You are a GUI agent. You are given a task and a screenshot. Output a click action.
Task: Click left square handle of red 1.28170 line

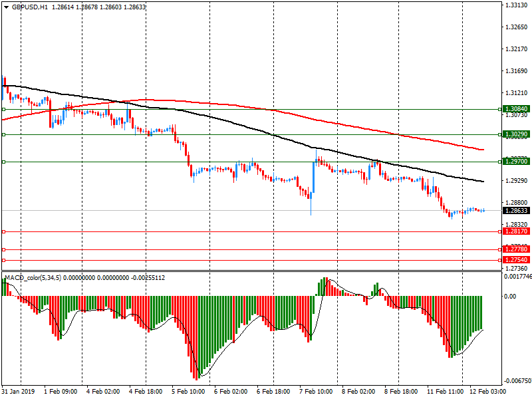click(x=3, y=231)
